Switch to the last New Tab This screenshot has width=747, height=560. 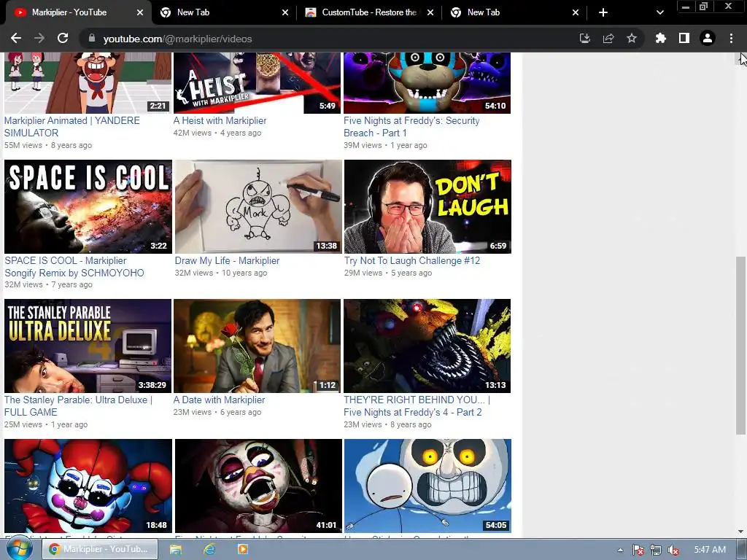[x=514, y=12]
